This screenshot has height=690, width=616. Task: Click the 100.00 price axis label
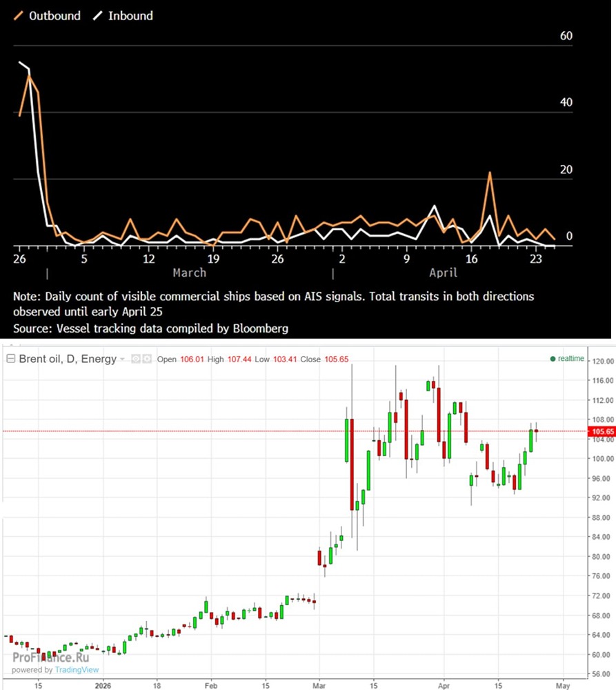pyautogui.click(x=603, y=459)
